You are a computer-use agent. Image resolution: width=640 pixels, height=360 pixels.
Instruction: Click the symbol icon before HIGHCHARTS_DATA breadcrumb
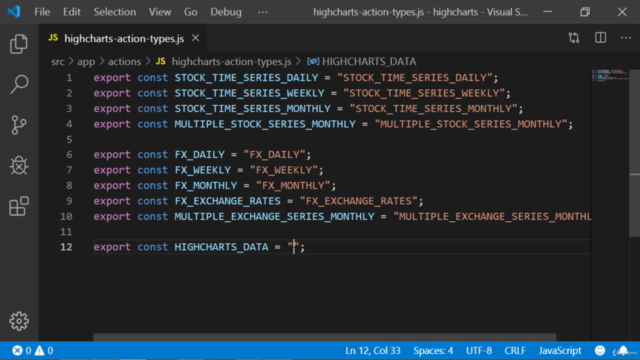point(313,62)
